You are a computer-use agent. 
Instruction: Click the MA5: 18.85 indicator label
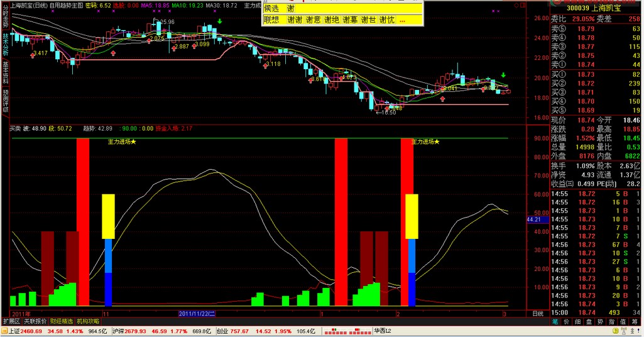click(155, 6)
